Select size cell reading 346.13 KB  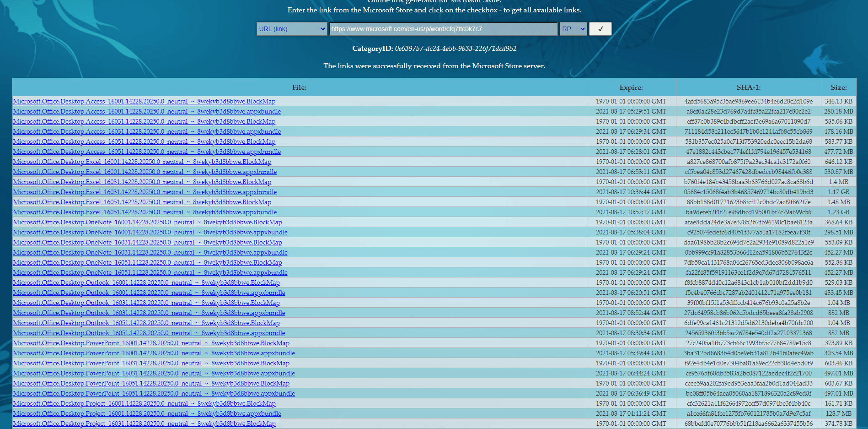pos(839,101)
